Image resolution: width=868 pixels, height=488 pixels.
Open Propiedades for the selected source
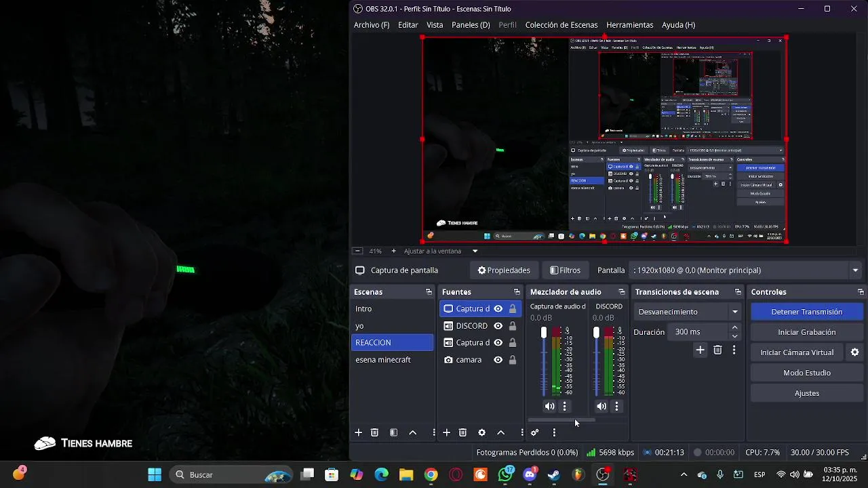point(504,270)
